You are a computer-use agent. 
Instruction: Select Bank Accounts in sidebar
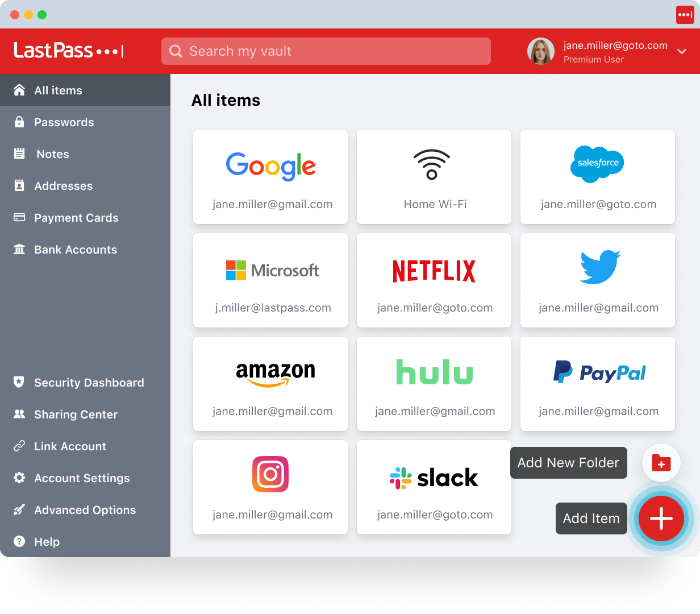(75, 250)
